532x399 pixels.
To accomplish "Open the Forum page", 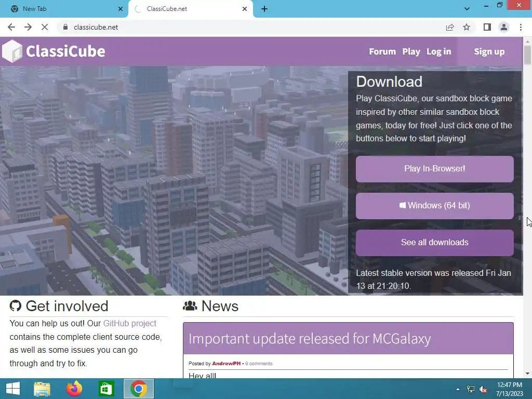I will [x=382, y=51].
